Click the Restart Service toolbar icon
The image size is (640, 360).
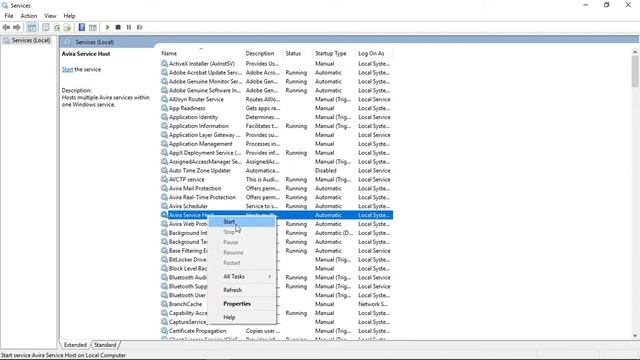(x=140, y=27)
